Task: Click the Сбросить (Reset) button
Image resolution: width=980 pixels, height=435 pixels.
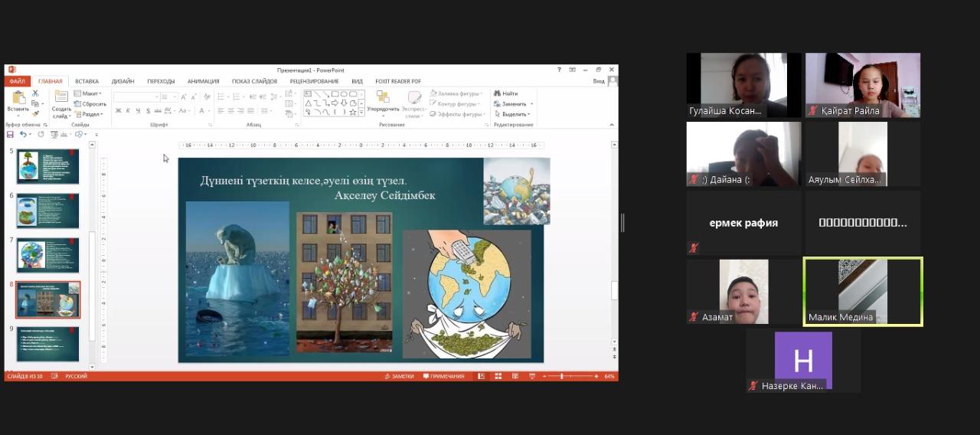Action: click(92, 103)
